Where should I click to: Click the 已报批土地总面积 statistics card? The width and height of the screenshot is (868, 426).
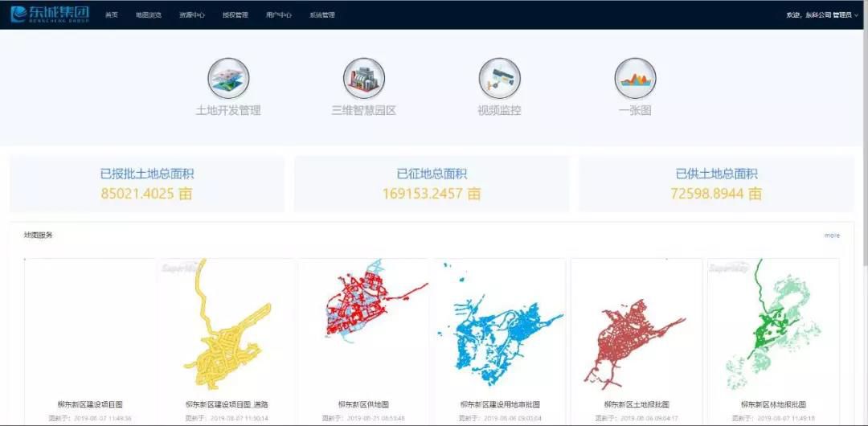tap(147, 184)
